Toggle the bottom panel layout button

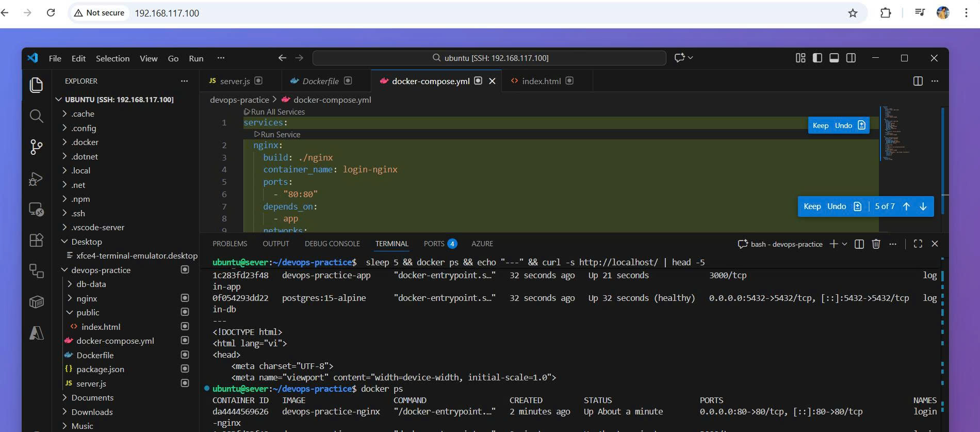(834, 58)
